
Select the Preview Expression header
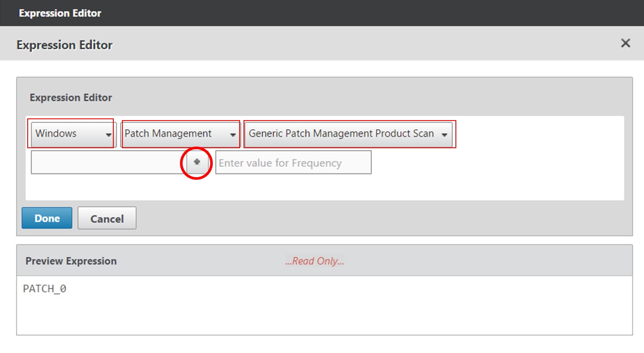71,261
